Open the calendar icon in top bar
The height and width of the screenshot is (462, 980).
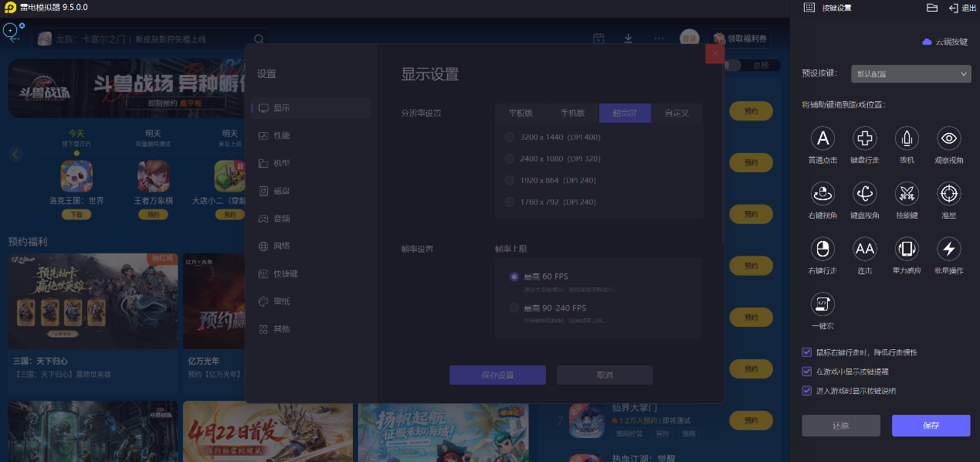click(599, 39)
